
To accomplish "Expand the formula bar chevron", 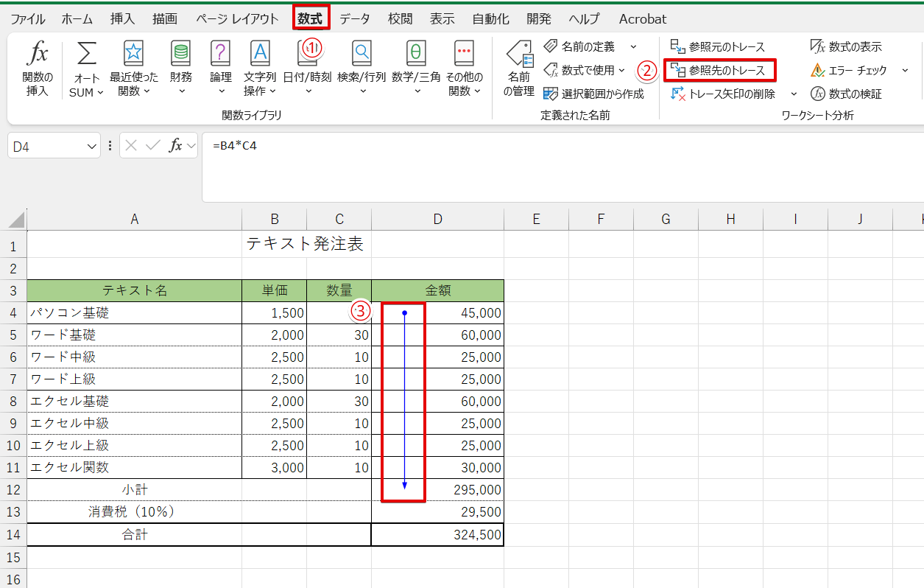I will tap(191, 146).
